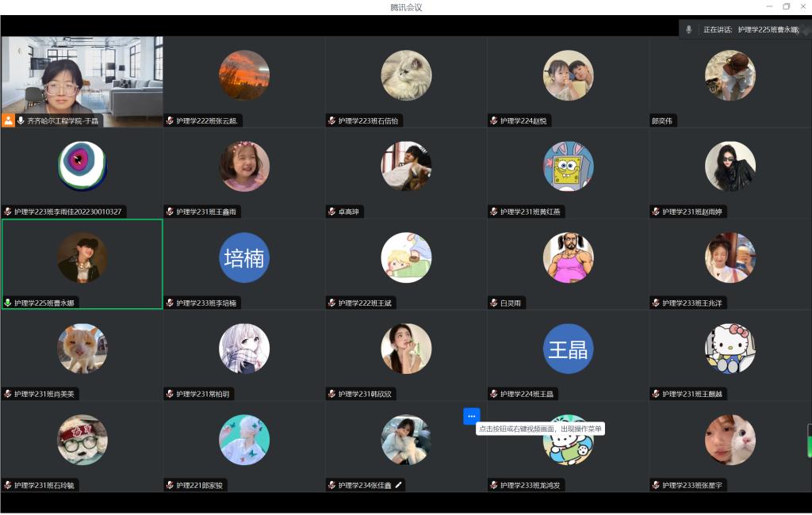Select the Hello Kitty avatar of 护理学231班王麒越
Image resolution: width=812 pixels, height=515 pixels.
click(x=730, y=349)
